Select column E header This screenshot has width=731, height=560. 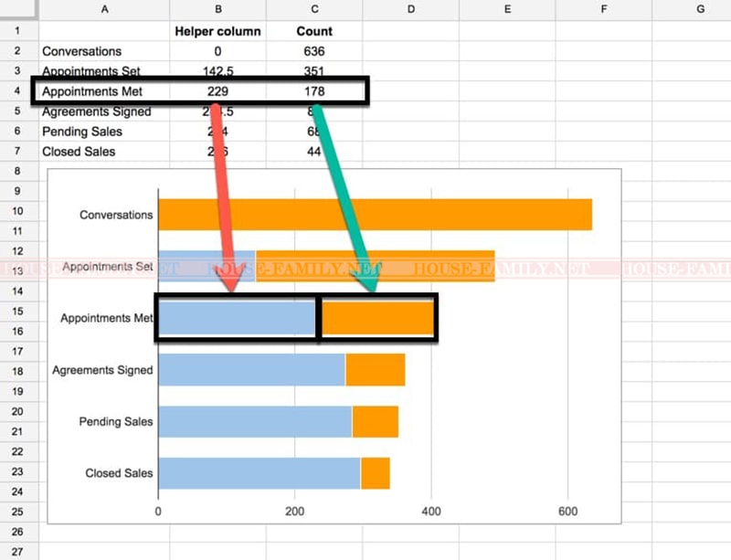(x=507, y=10)
